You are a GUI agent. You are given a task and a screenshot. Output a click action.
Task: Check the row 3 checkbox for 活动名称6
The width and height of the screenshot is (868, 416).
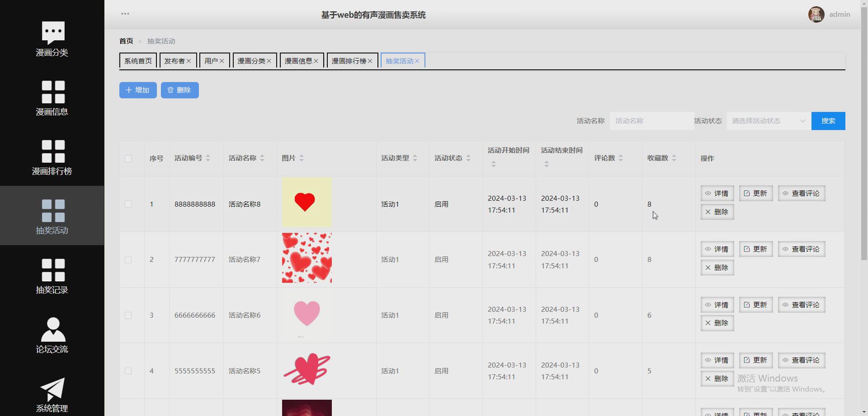[x=128, y=316]
